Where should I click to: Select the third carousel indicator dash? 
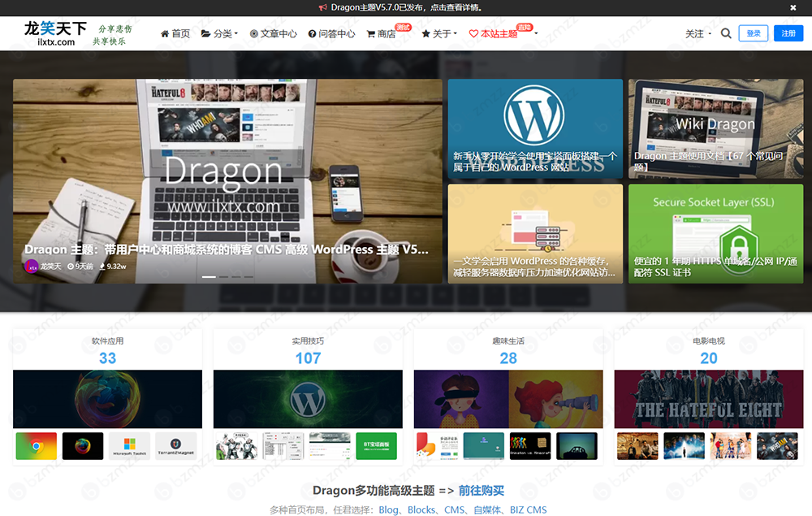[236, 277]
